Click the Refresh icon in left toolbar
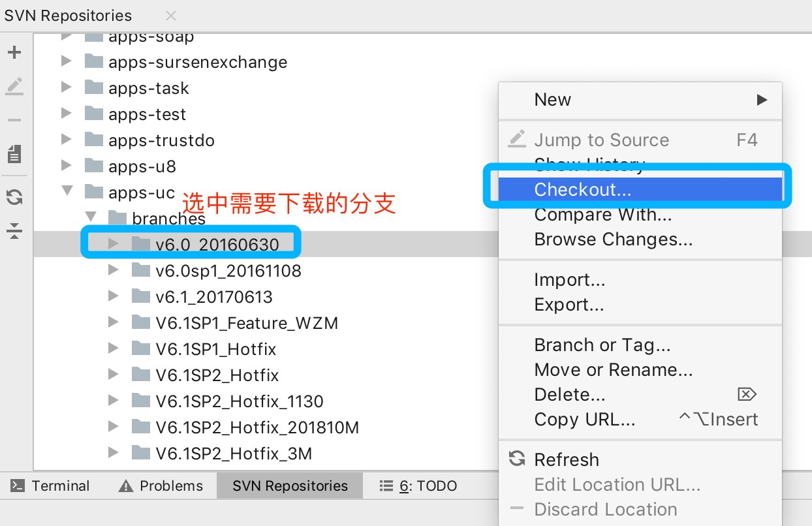This screenshot has width=812, height=526. [14, 196]
